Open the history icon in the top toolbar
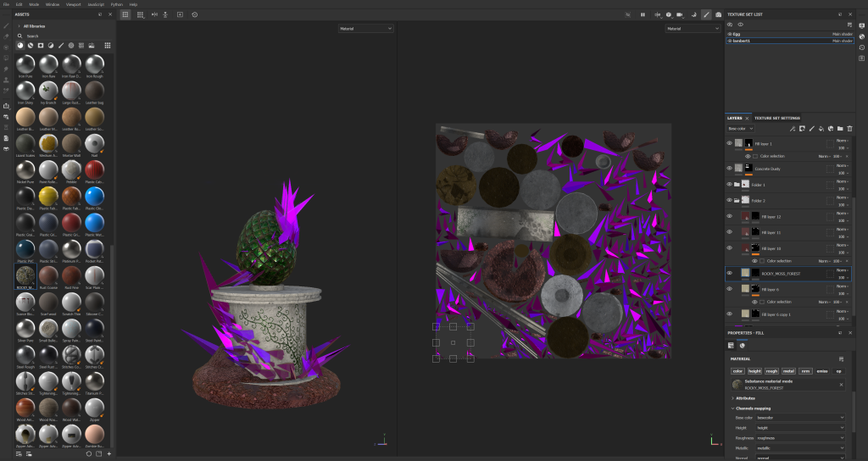Screen dimensions: 868x461 coord(194,14)
